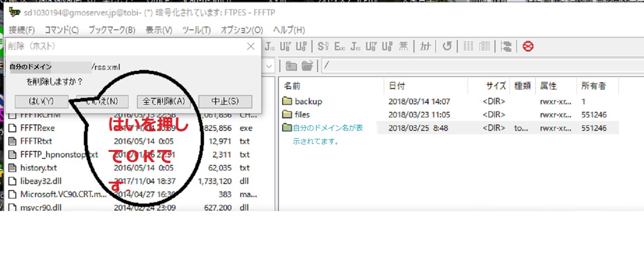Select first UTF-8 BOM kanji code icon
The width and height of the screenshot is (644, 266).
[300, 47]
